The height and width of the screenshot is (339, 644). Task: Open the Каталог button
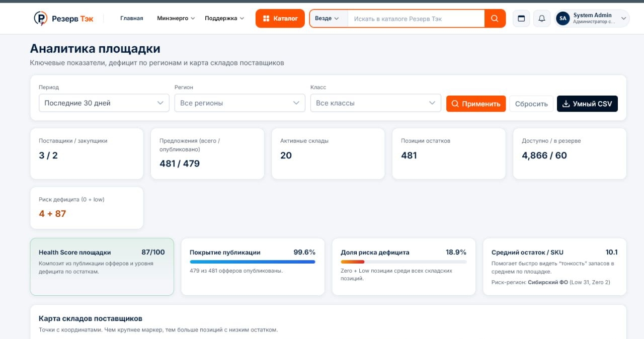coord(280,19)
